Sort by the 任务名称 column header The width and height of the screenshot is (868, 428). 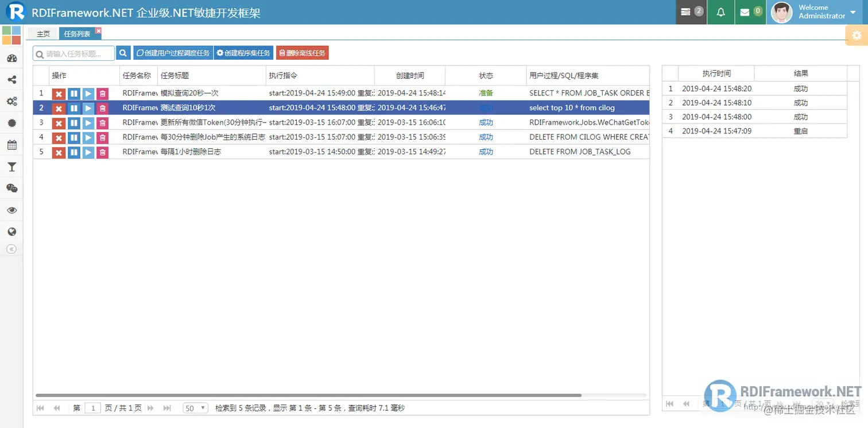(x=138, y=75)
